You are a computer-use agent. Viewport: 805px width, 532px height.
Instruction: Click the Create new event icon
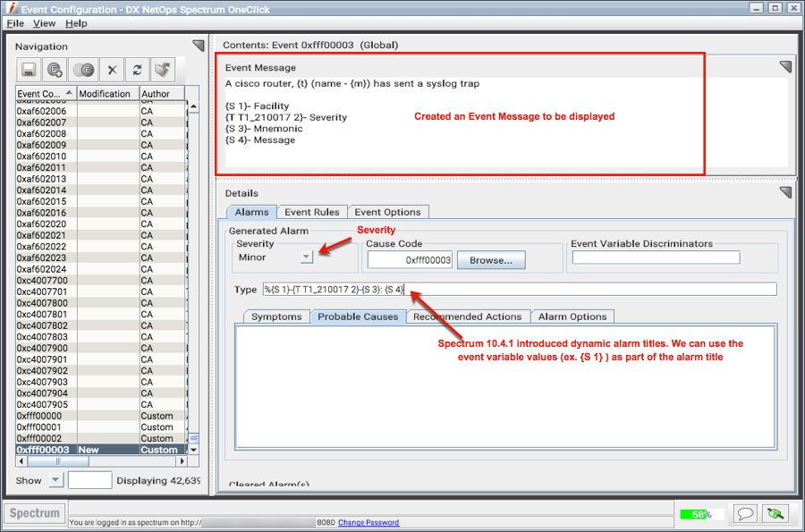click(x=55, y=70)
